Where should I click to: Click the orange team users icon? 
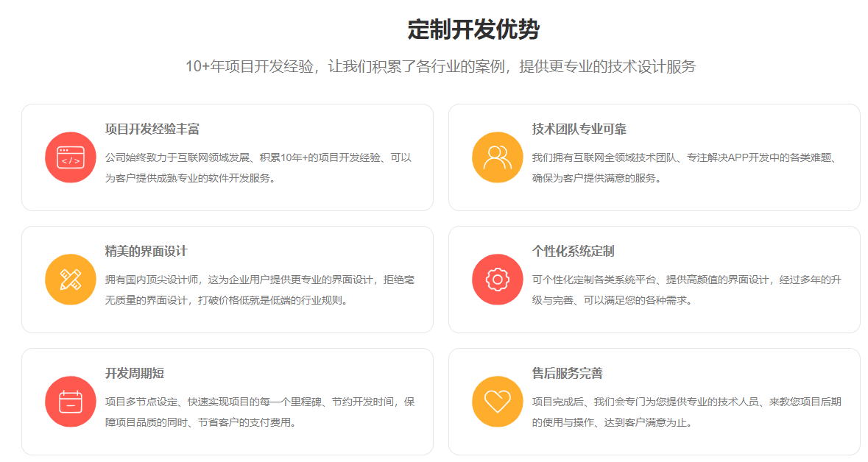tap(498, 157)
